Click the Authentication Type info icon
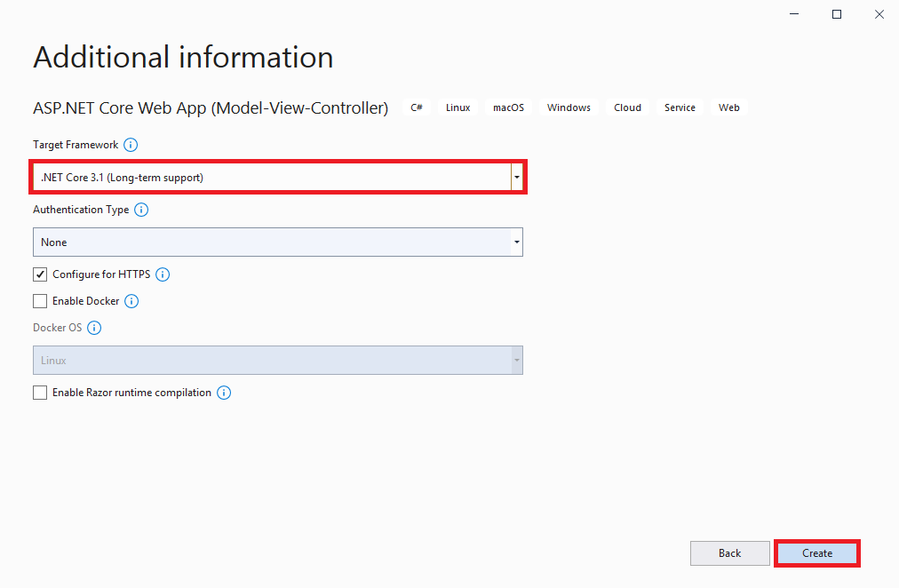The width and height of the screenshot is (899, 588). tap(141, 211)
